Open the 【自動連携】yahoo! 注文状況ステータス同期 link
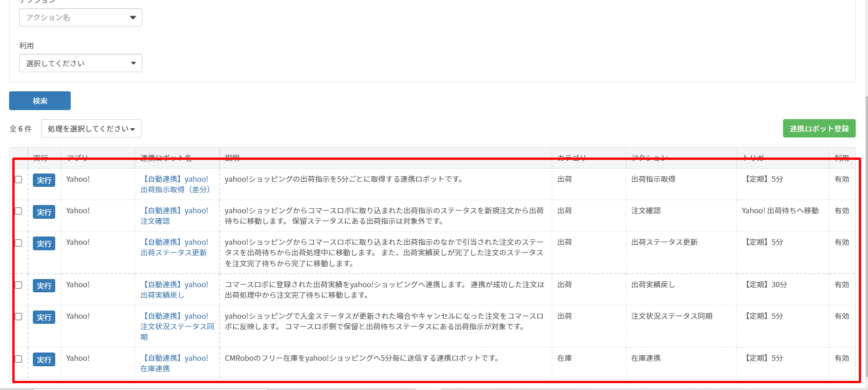Image resolution: width=868 pixels, height=390 pixels. click(x=177, y=326)
